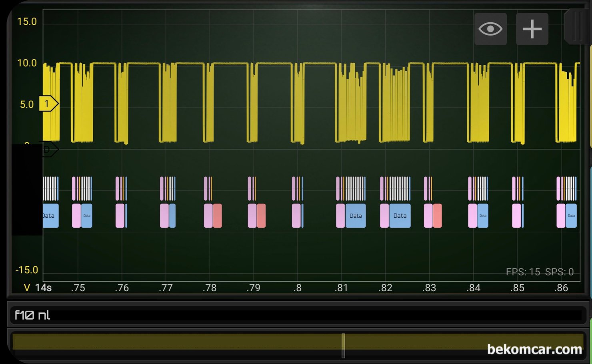The width and height of the screenshot is (592, 364).
Task: Select the channel 1 level marker
Action: (48, 104)
